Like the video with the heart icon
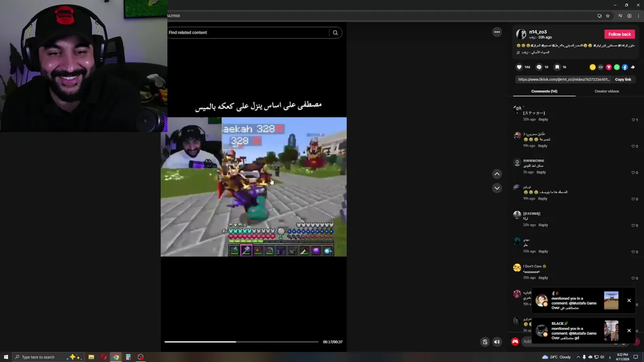 [x=519, y=67]
